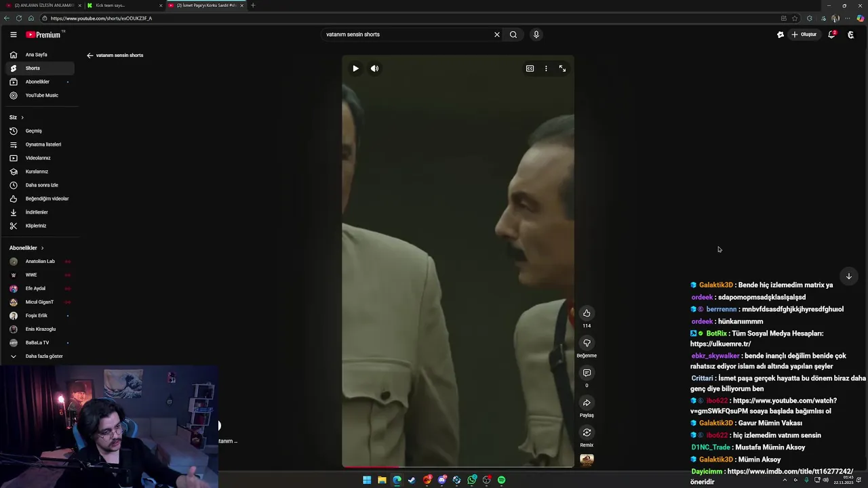Close the 'İsmet Paşa'yı Korku Sardı' tab
The height and width of the screenshot is (488, 868).
(241, 5)
